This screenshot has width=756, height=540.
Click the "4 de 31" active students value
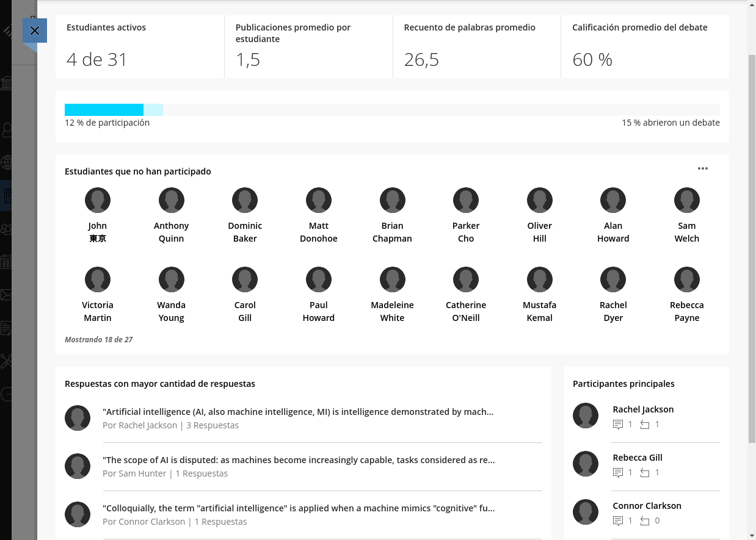tap(97, 59)
